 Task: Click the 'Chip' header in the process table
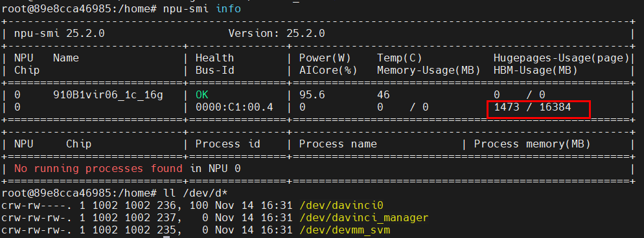point(79,144)
